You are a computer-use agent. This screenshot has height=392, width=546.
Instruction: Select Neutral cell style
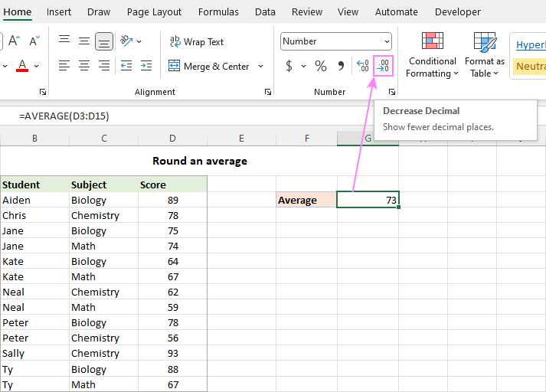(530, 66)
